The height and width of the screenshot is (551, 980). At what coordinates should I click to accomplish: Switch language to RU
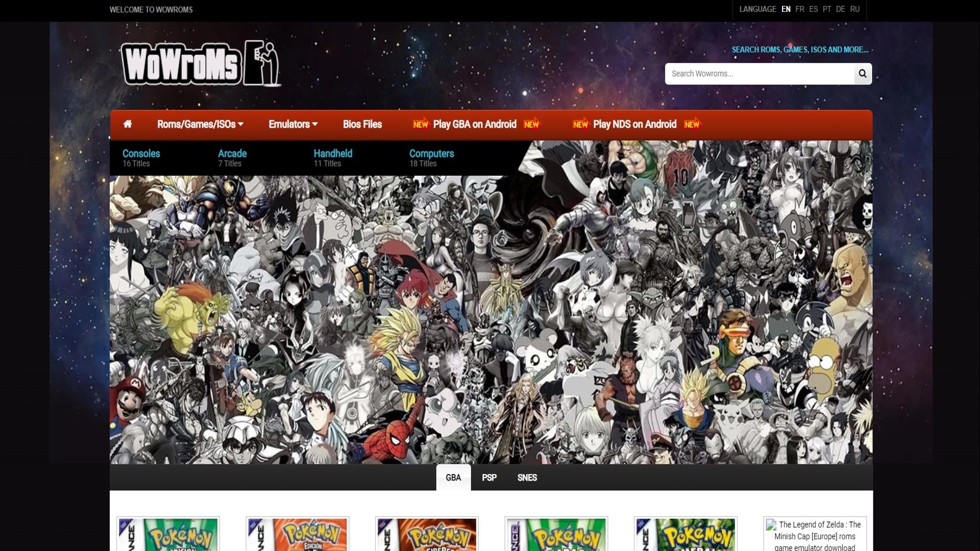tap(855, 9)
